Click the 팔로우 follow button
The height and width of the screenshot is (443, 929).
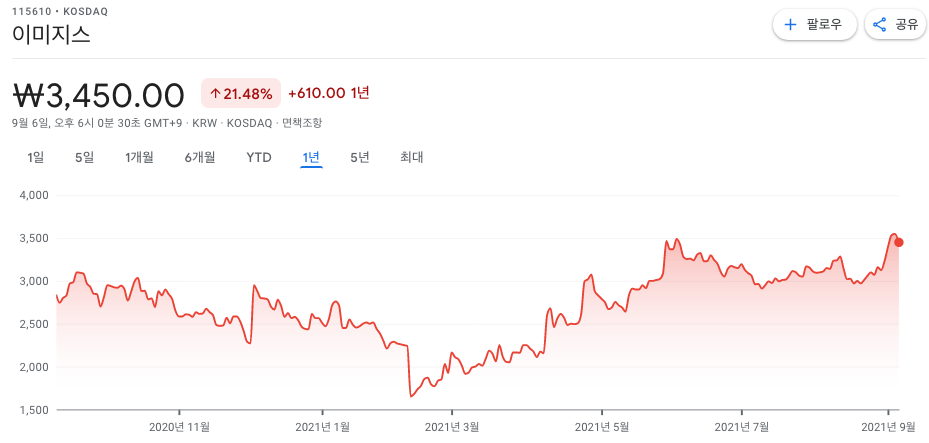click(x=814, y=25)
